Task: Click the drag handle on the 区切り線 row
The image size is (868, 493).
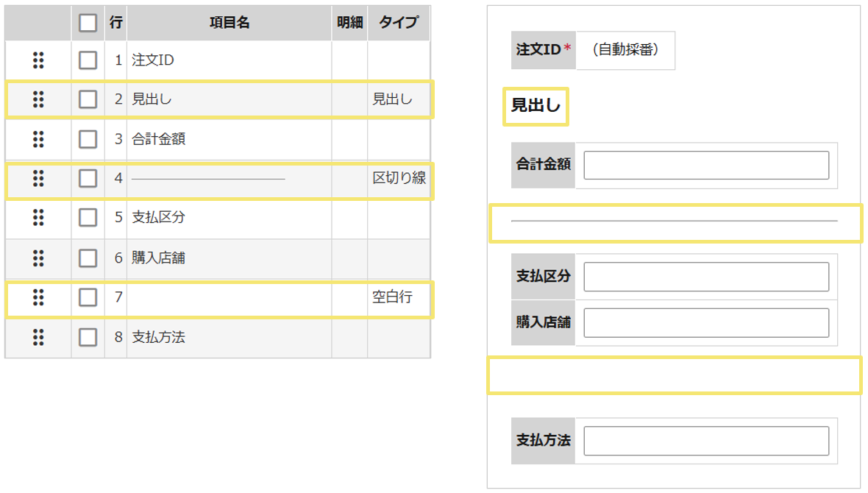Action: click(38, 178)
